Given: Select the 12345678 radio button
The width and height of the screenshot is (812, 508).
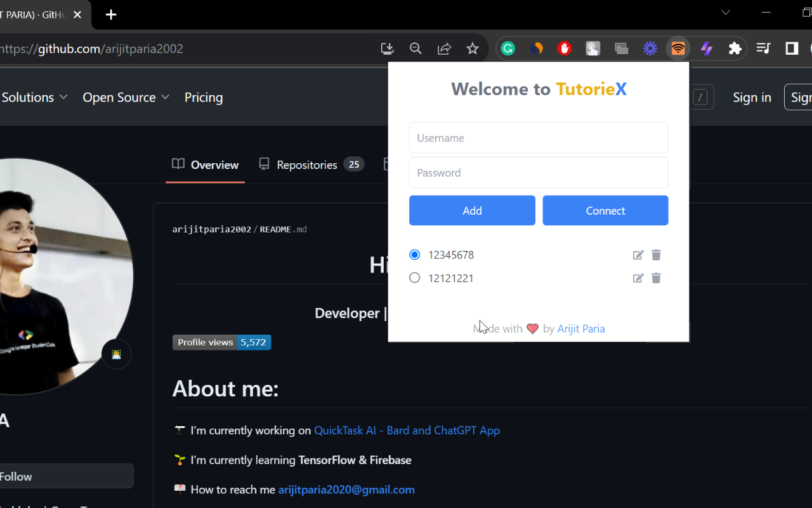Looking at the screenshot, I should [x=415, y=255].
